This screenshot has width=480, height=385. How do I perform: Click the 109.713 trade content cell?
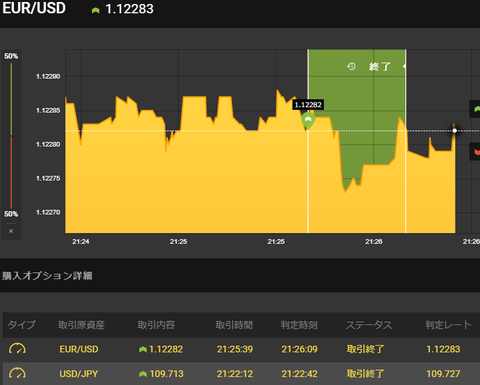[161, 374]
